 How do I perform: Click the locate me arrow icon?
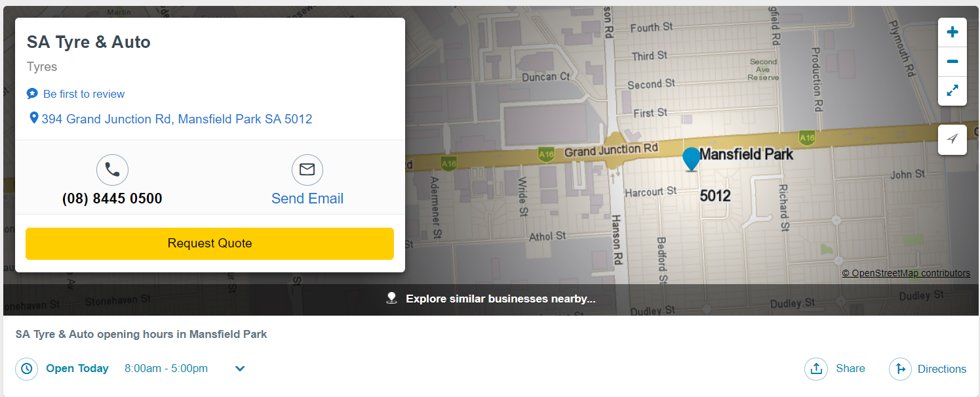coord(952,139)
